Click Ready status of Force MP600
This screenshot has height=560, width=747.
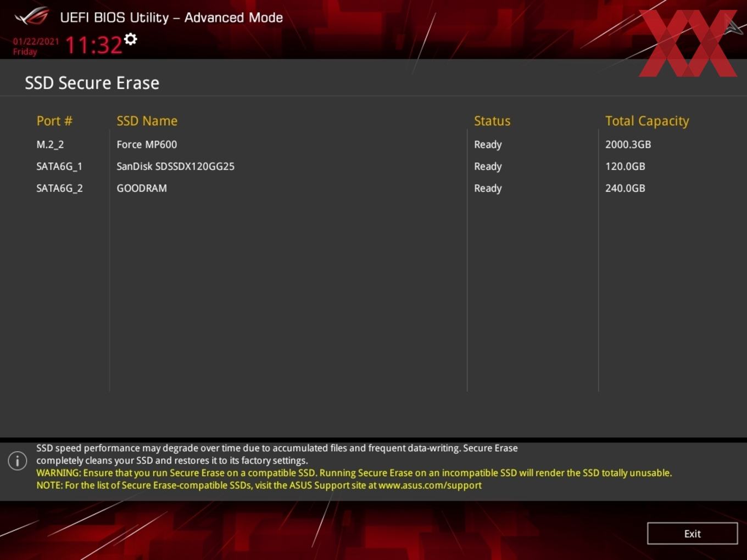click(488, 144)
